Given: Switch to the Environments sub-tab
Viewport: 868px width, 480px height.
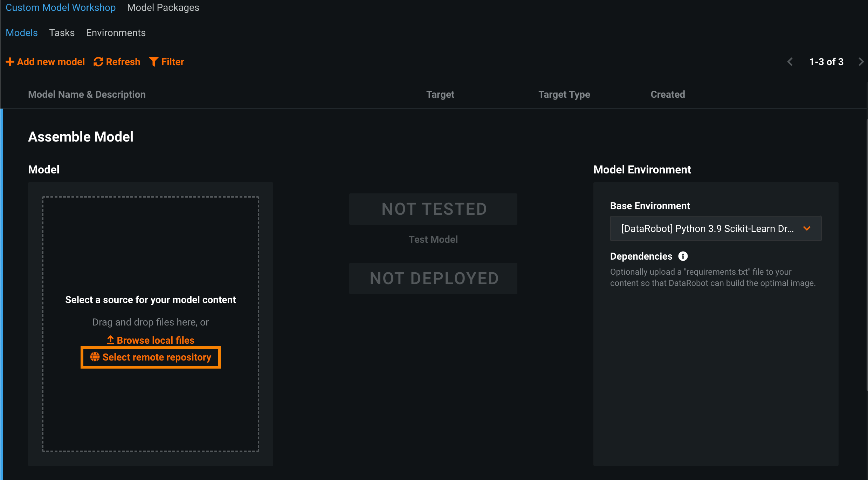Looking at the screenshot, I should click(116, 33).
